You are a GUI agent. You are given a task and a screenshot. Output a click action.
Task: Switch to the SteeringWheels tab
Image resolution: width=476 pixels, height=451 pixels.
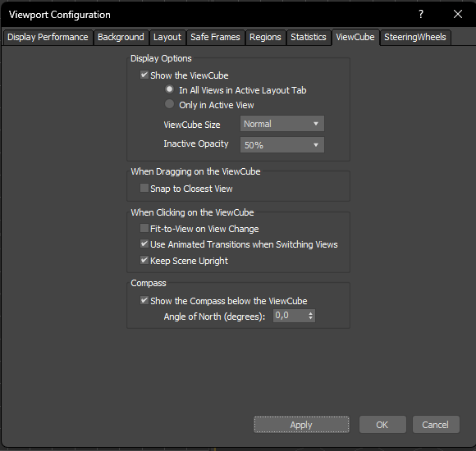click(415, 37)
